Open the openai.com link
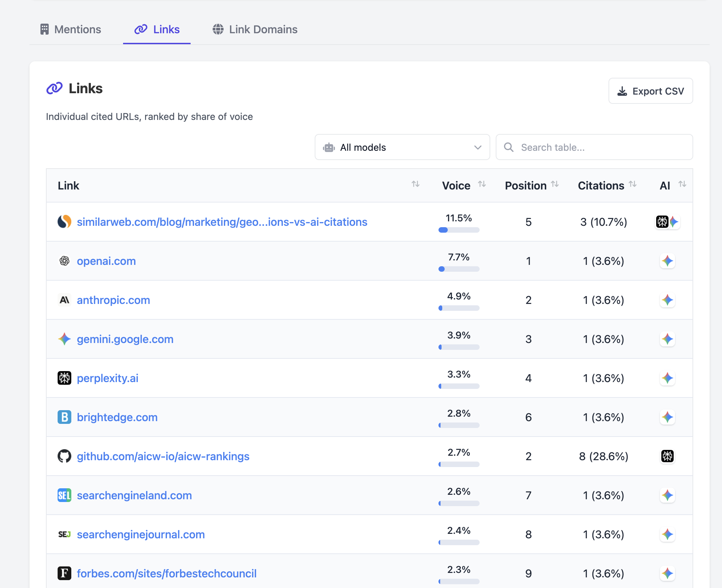 (x=106, y=261)
